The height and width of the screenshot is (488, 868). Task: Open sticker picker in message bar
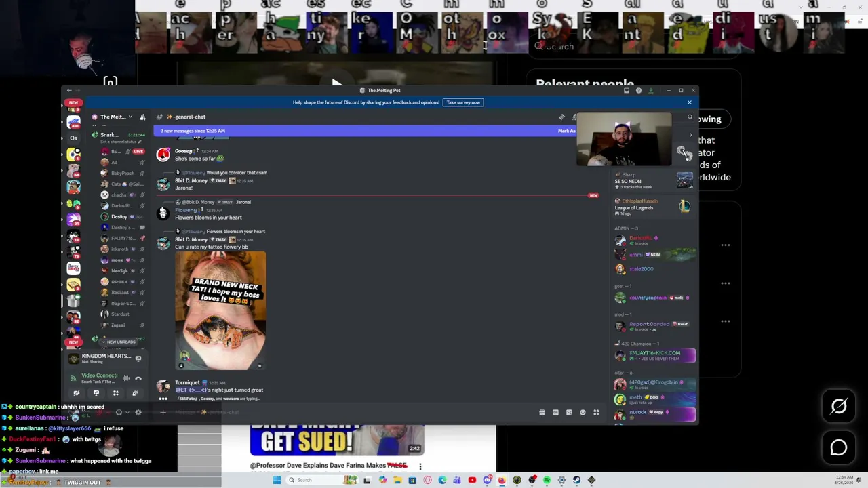coord(569,412)
